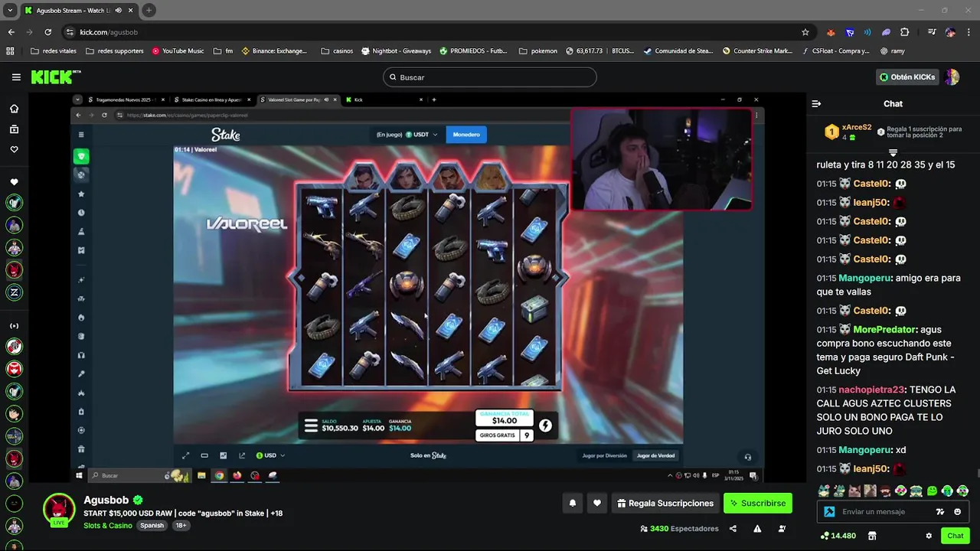This screenshot has height=551, width=980.
Task: Go to Kick home via sidebar house icon
Action: tap(14, 109)
